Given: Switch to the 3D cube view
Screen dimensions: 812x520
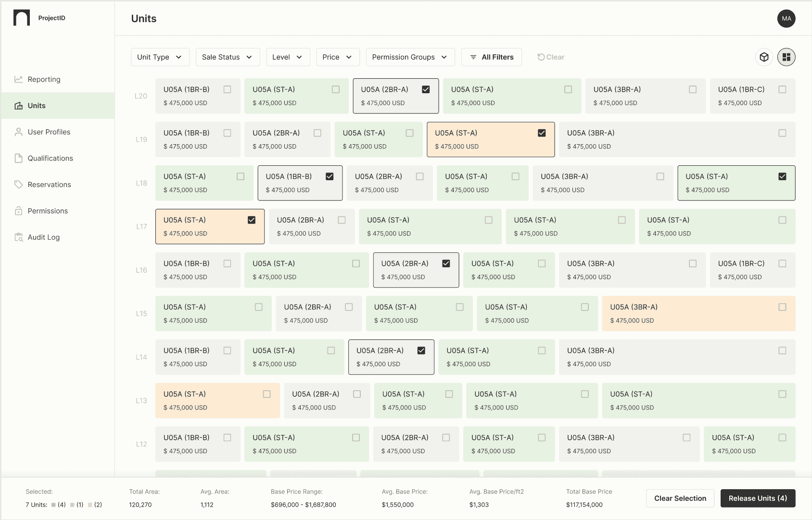Looking at the screenshot, I should coord(764,57).
